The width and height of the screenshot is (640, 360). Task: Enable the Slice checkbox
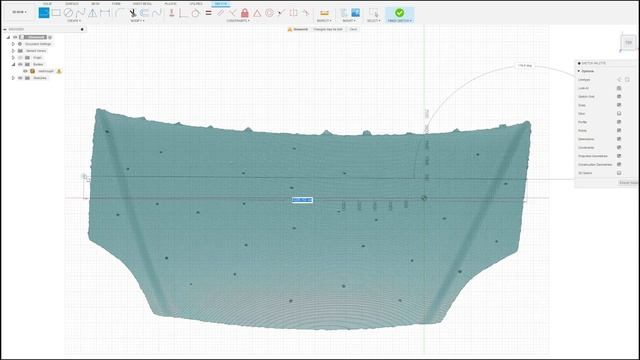pos(619,113)
